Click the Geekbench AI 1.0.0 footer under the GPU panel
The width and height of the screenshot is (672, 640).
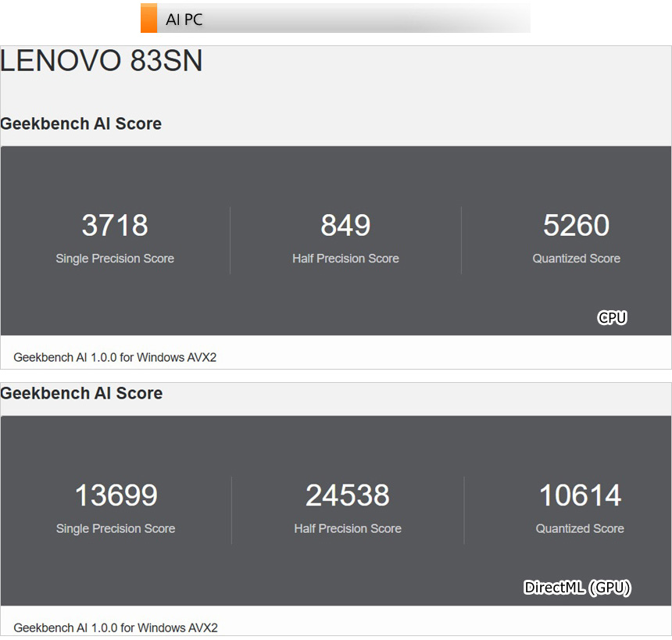(115, 627)
